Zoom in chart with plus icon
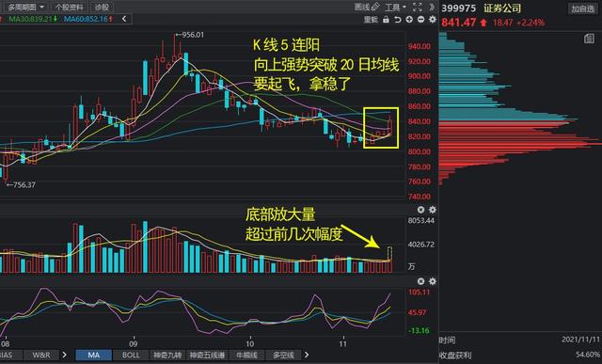The height and width of the screenshot is (364, 602). [x=409, y=19]
